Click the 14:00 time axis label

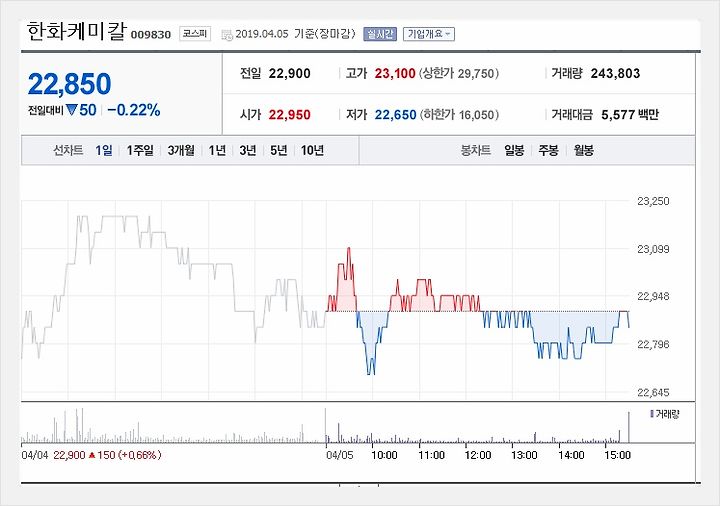571,455
